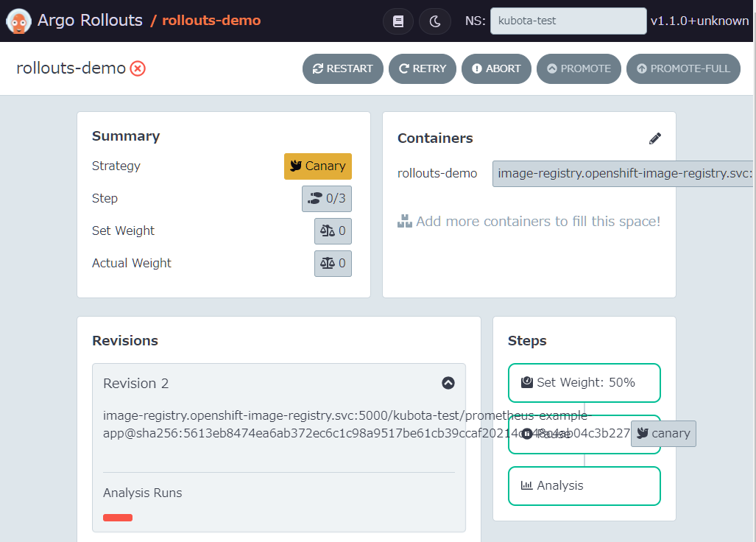756x542 pixels.
Task: Click the Set Weight value badge
Action: click(333, 231)
